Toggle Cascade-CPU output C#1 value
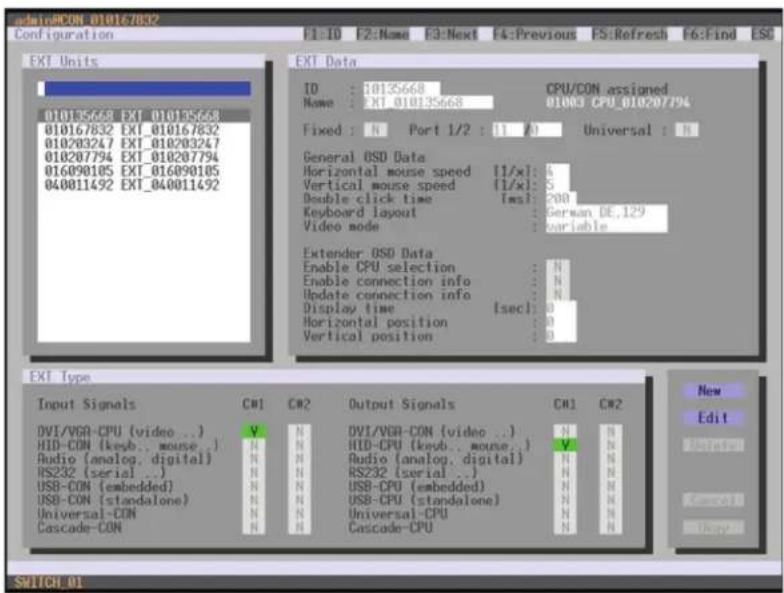Viewport: 784px width, 593px height. tap(565, 527)
